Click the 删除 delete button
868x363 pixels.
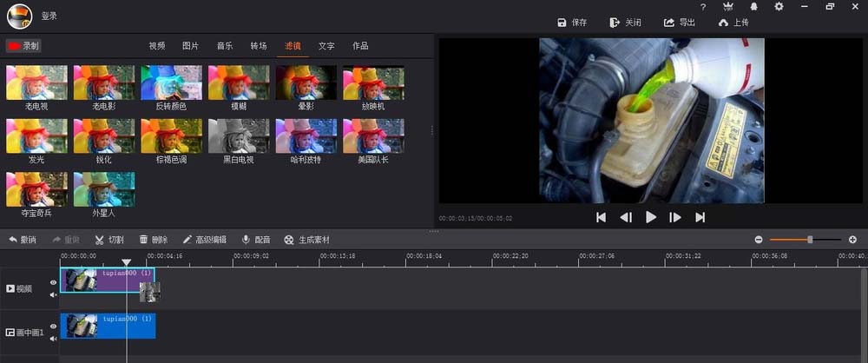pyautogui.click(x=154, y=240)
